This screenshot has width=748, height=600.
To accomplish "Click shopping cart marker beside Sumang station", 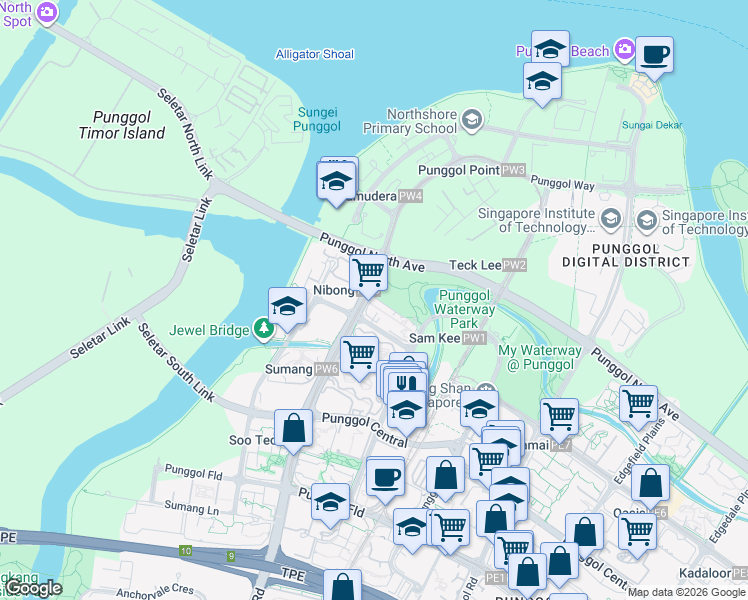I will pos(359,357).
